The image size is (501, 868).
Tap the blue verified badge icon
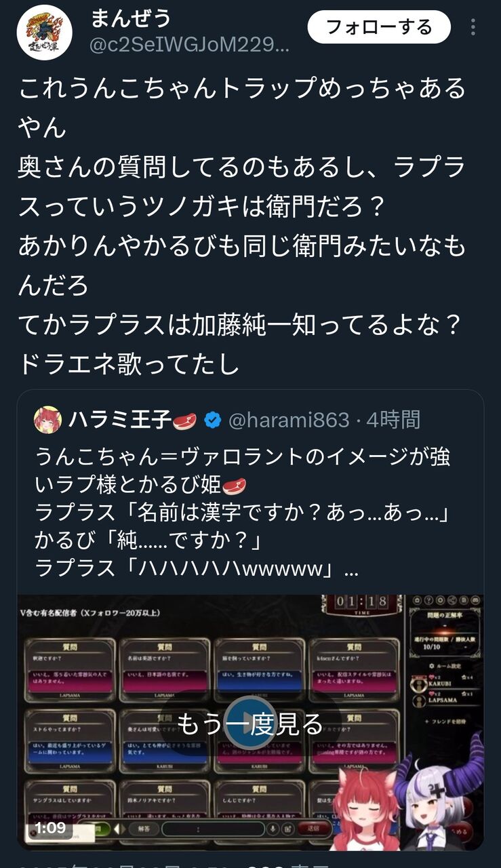[212, 420]
